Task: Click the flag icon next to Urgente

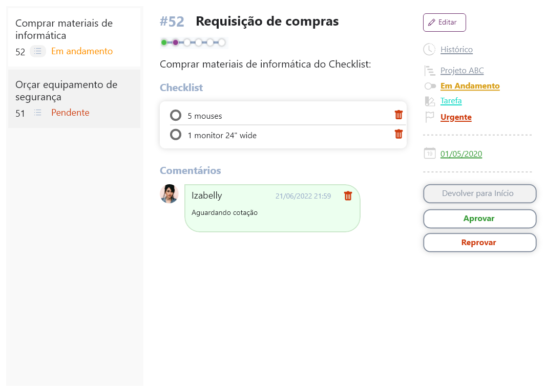Action: coord(429,117)
